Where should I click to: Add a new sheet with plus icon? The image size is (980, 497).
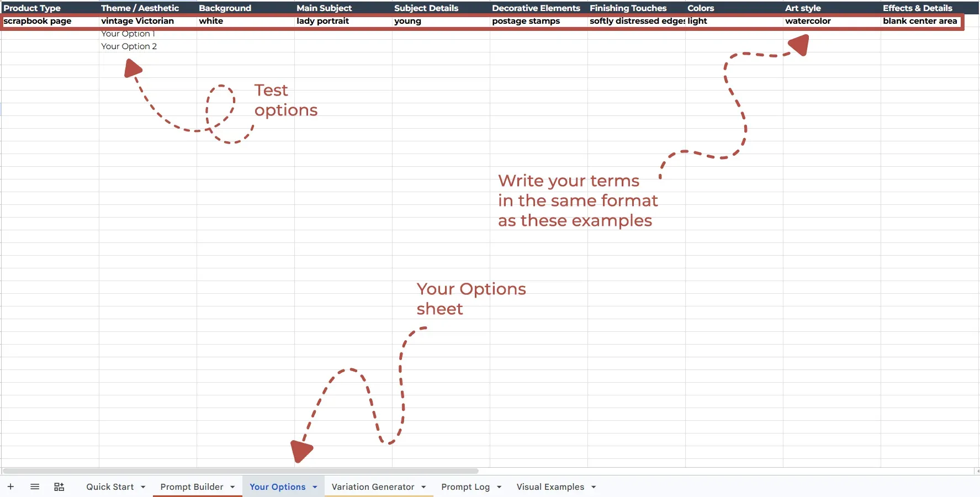10,487
